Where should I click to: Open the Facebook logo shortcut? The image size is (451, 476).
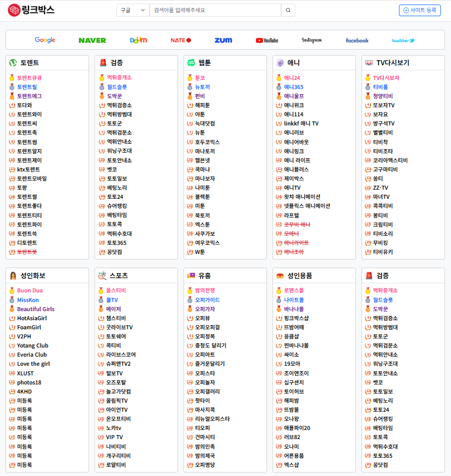pyautogui.click(x=357, y=40)
